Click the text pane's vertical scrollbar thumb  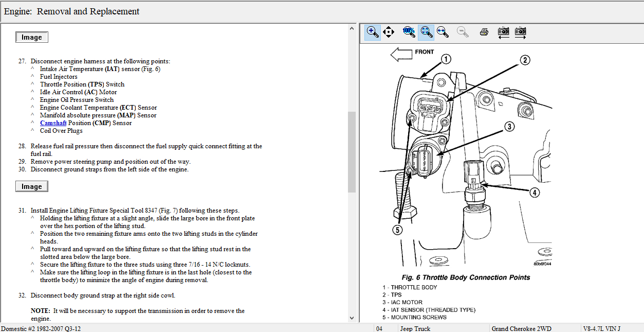tap(352, 151)
